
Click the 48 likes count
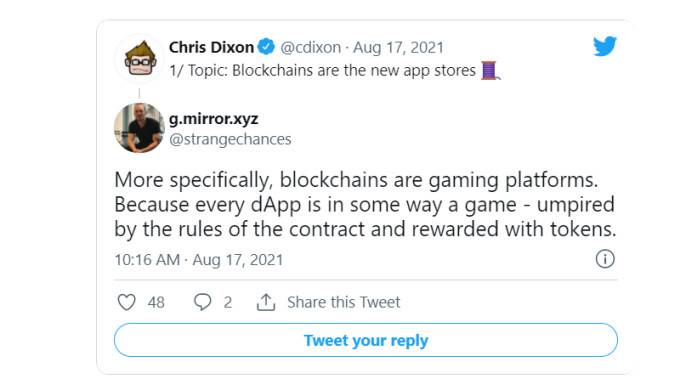[156, 302]
